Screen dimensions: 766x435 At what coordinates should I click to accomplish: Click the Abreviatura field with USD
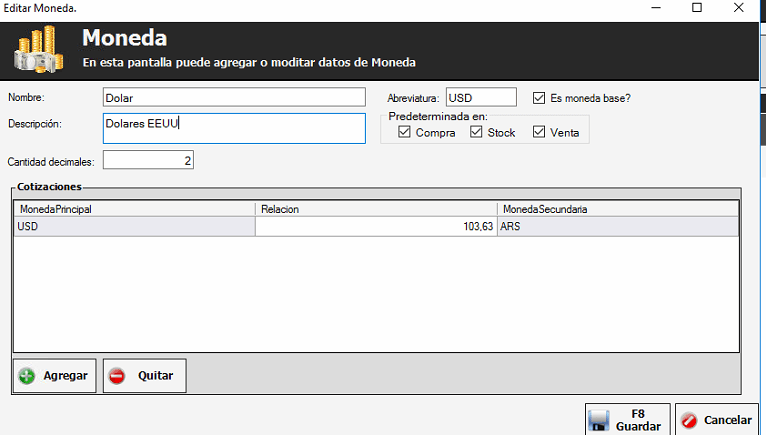(481, 97)
